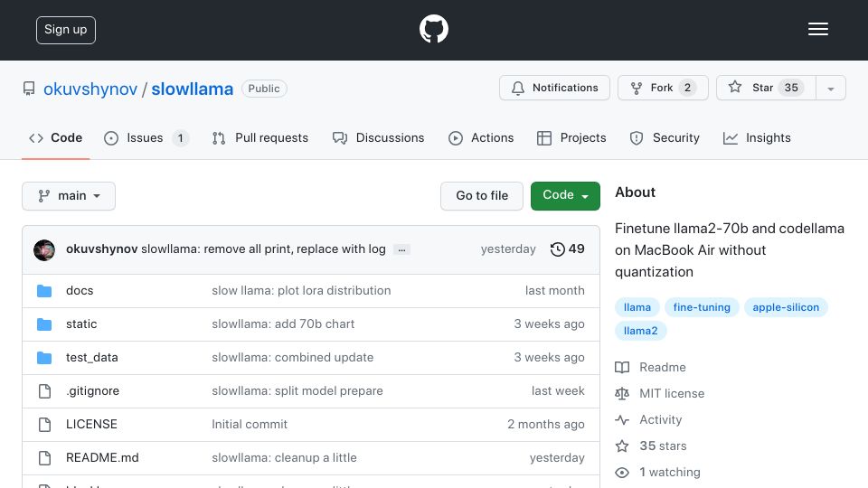Image resolution: width=868 pixels, height=488 pixels.
Task: Click the fork count 2 badge
Action: pos(687,88)
